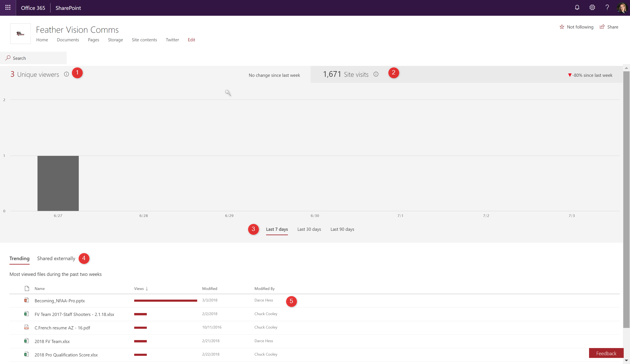Image resolution: width=630 pixels, height=364 pixels.
Task: Click Darce Hess on the Becoming_NFAA-Pro row
Action: (264, 300)
